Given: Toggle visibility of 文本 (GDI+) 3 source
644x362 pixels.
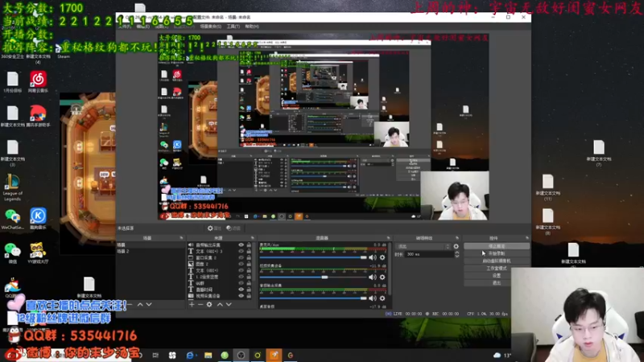Looking at the screenshot, I should [x=241, y=251].
